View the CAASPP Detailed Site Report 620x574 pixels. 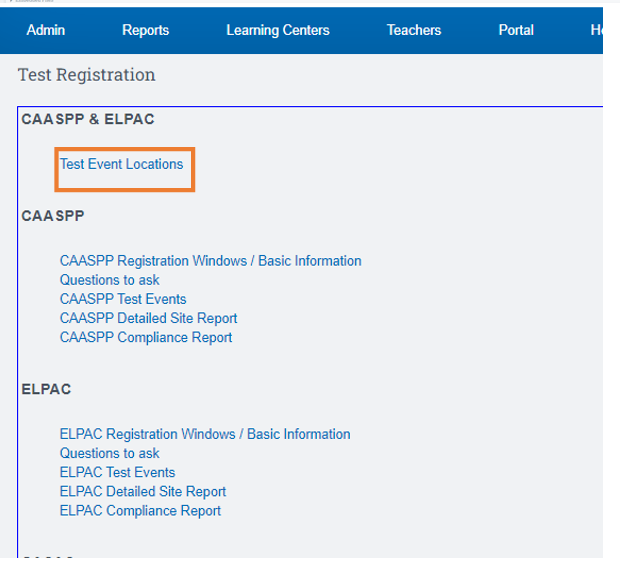tap(148, 318)
